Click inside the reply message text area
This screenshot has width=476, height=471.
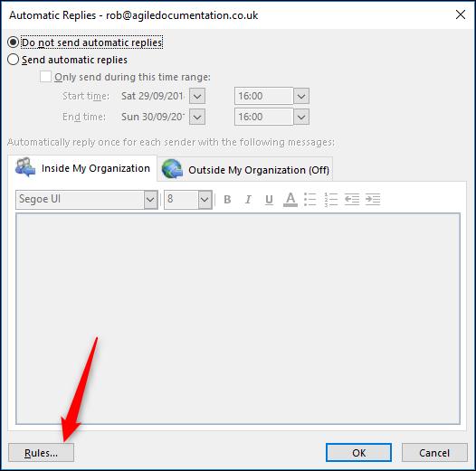coord(238,318)
